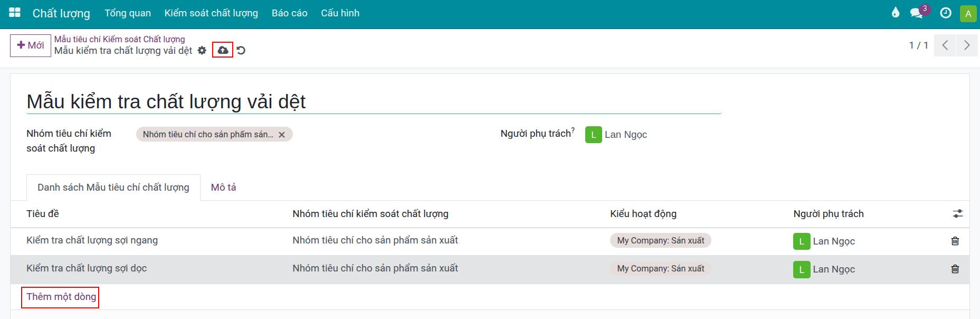Image resolution: width=980 pixels, height=319 pixels.
Task: Click Lan Ngọc avatar in header field
Action: click(593, 135)
